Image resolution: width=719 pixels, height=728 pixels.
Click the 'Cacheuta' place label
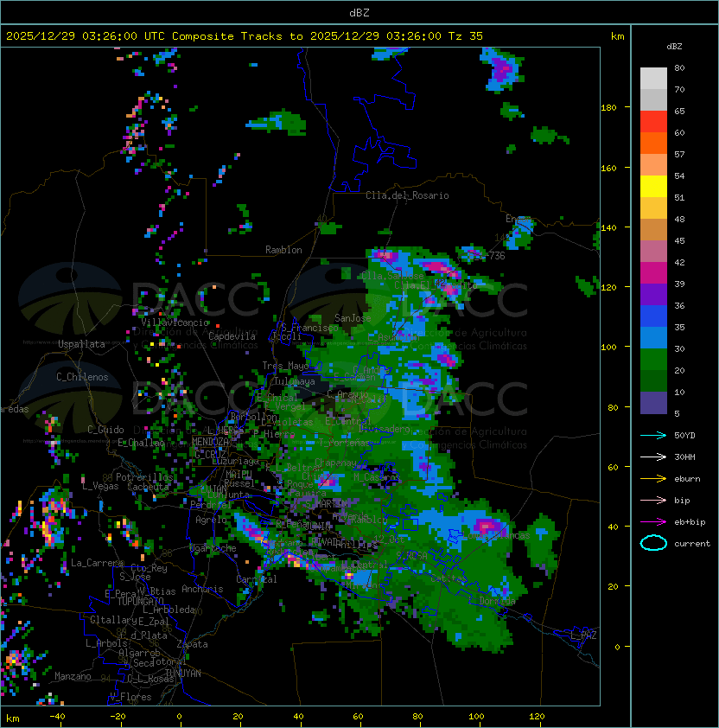[148, 487]
